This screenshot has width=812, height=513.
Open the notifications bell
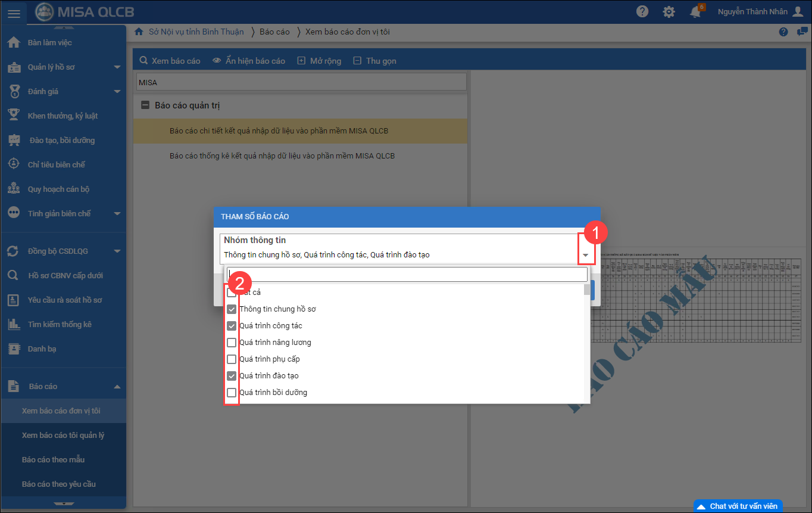[x=695, y=12]
